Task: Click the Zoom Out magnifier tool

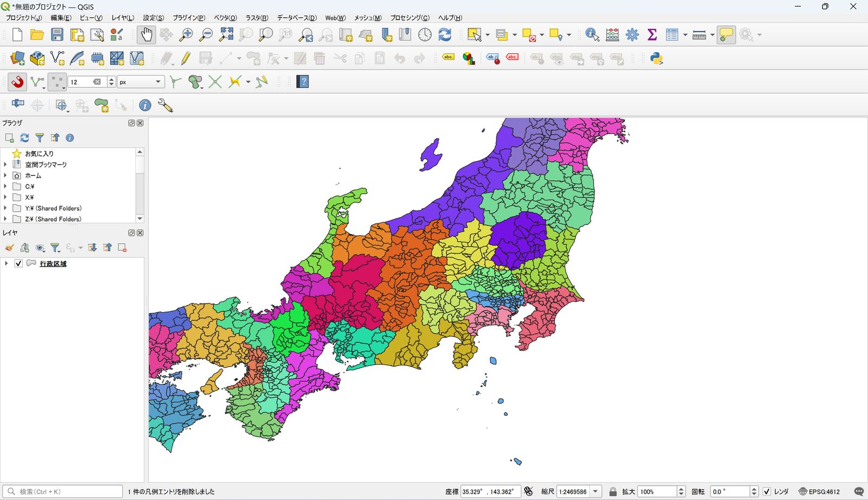Action: [206, 35]
